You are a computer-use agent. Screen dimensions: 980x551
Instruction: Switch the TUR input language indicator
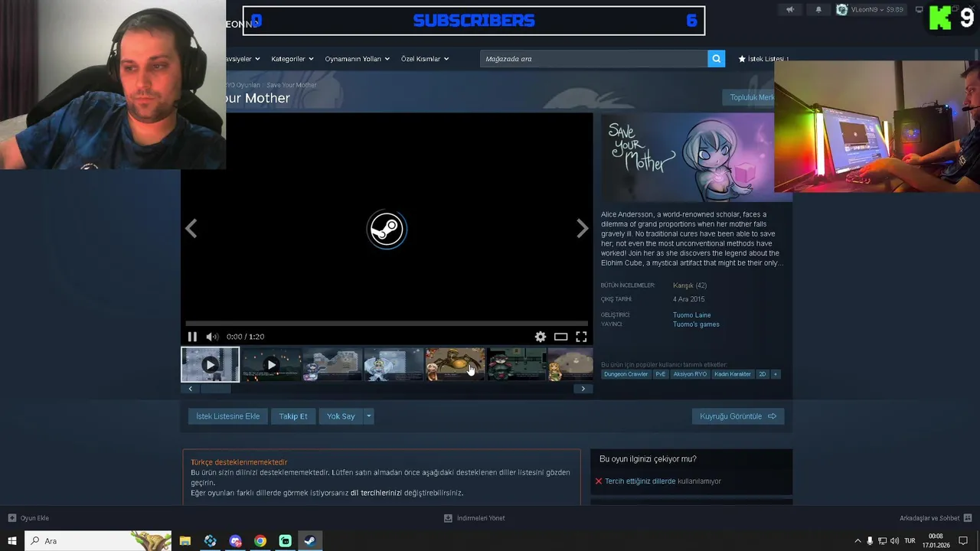tap(910, 541)
